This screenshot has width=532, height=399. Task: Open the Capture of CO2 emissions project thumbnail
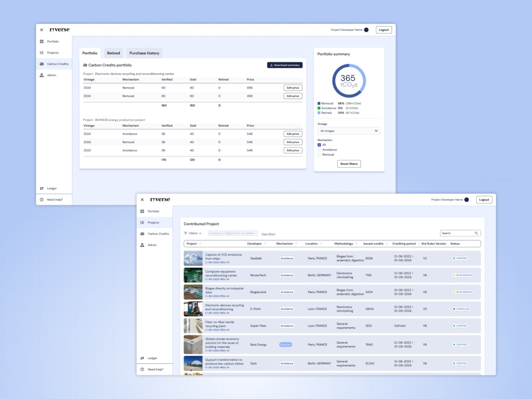(193, 258)
